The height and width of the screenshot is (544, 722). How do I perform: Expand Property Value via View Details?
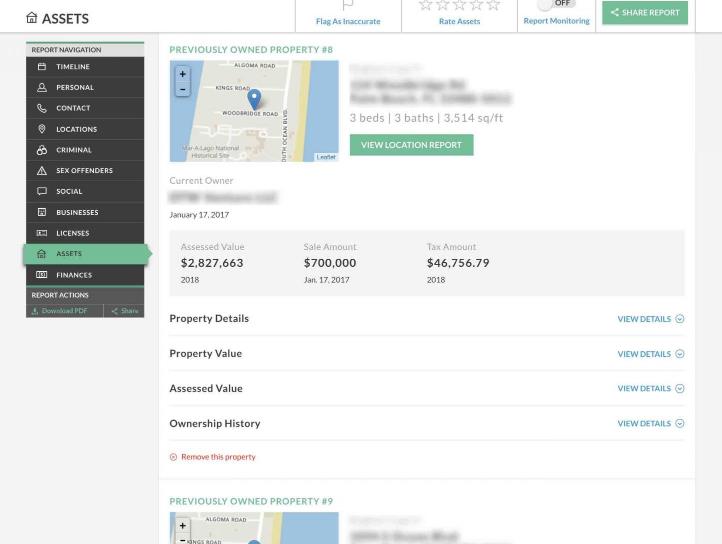(x=651, y=354)
